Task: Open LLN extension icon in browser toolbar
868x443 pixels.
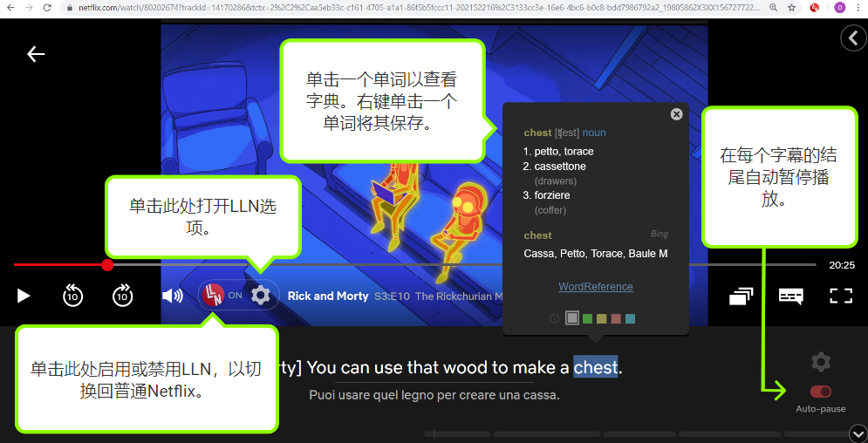Action: click(814, 8)
